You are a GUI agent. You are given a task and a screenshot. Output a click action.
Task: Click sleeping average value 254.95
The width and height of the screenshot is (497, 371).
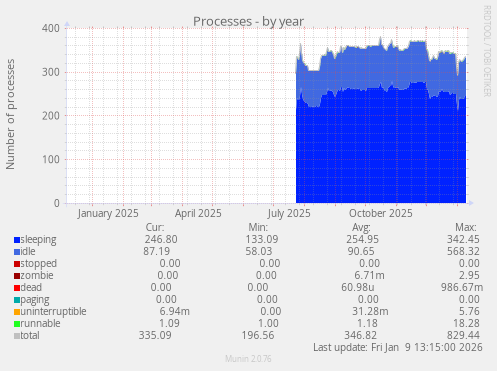(362, 239)
